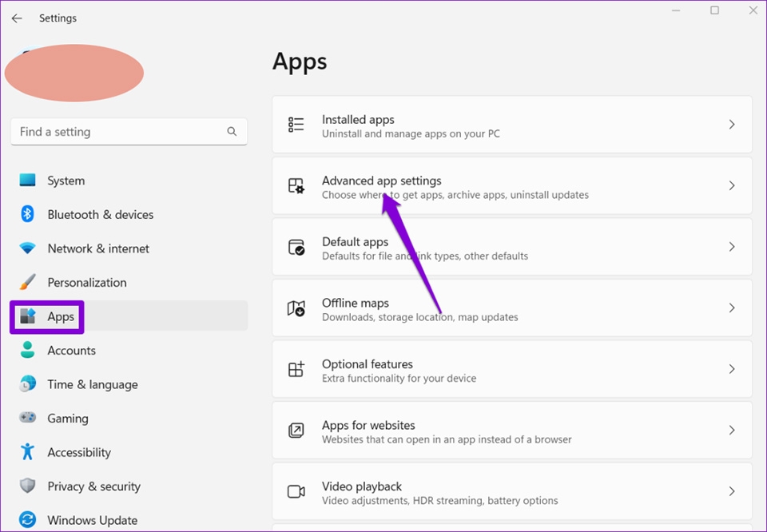This screenshot has width=767, height=532.
Task: Go to Network & internet
Action: [129, 248]
